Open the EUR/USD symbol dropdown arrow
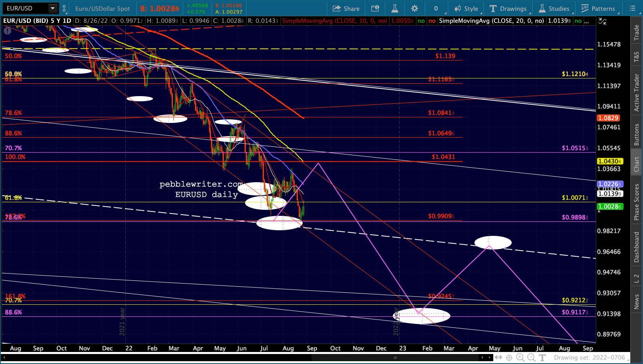643x364 pixels. pyautogui.click(x=52, y=8)
